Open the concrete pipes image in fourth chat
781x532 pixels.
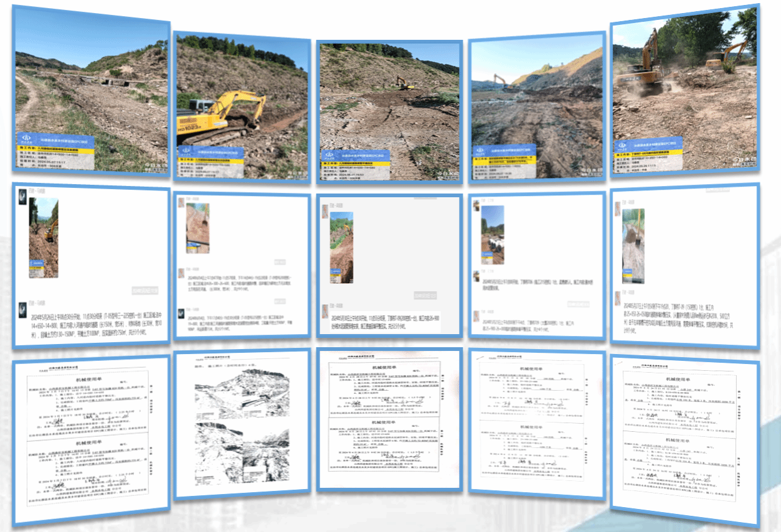coord(492,235)
